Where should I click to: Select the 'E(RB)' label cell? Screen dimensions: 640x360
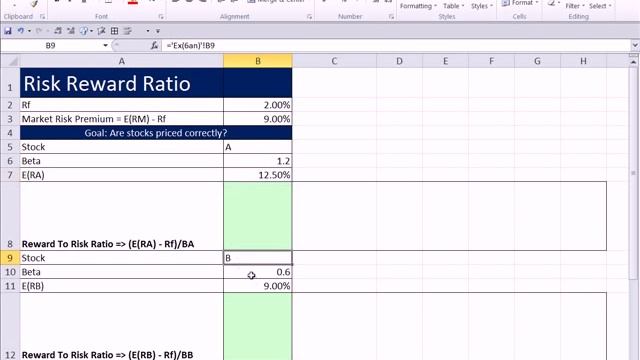(x=122, y=286)
